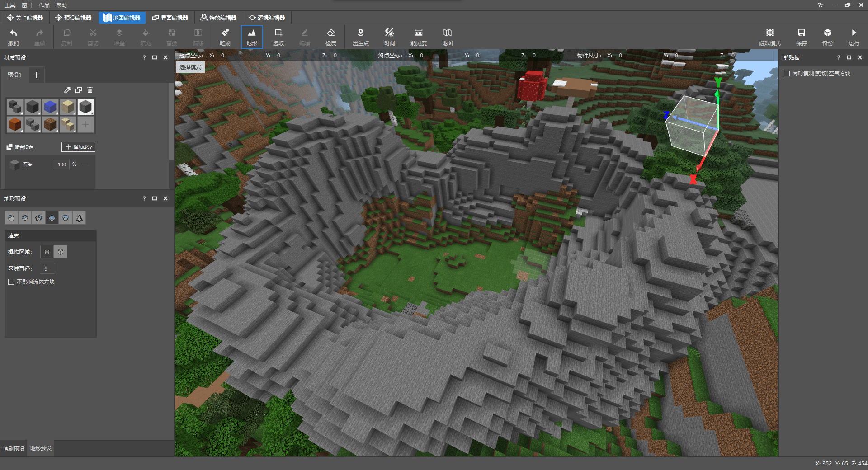Open the 地图 map tool
Viewport: 868px width, 470px height.
tap(448, 37)
